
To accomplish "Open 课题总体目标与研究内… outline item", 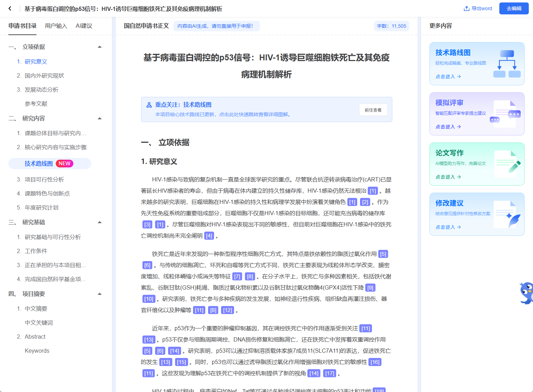I will [55, 133].
